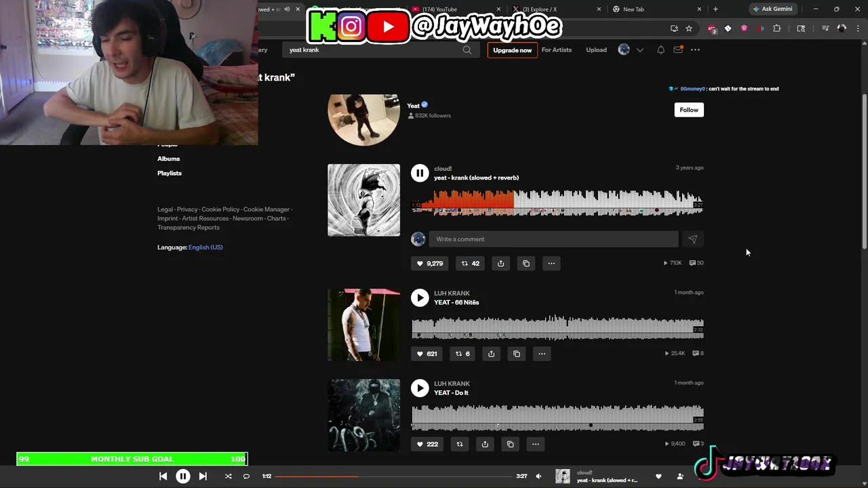Play the YEAT - 66 Nitës track
Viewport: 868px width, 488px height.
420,298
